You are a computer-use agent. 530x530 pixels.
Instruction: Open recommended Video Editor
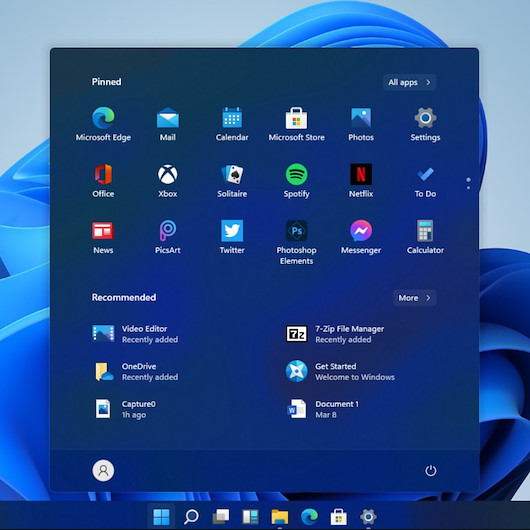pos(135,334)
